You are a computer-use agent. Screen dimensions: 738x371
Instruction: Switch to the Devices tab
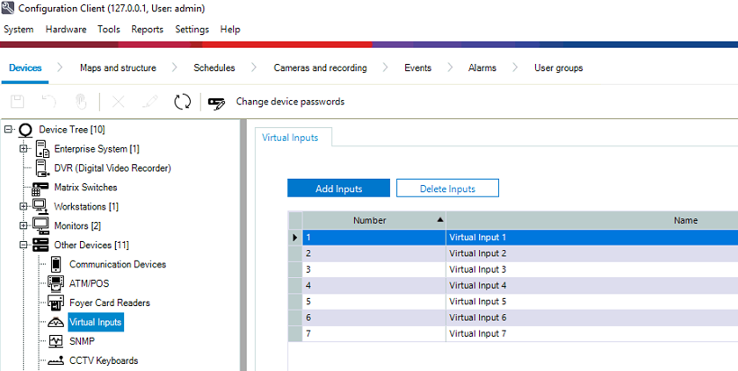pos(25,68)
